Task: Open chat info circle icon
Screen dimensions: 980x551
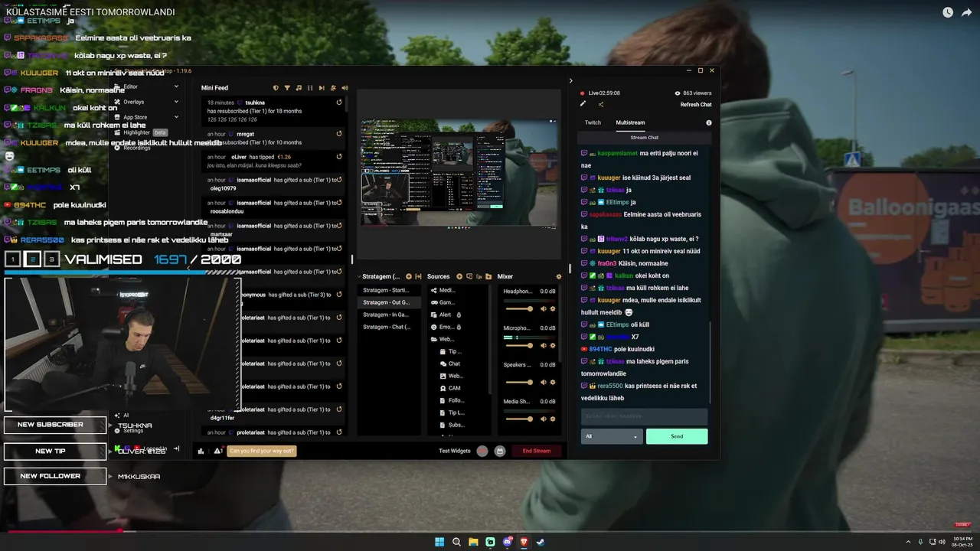Action: [709, 122]
